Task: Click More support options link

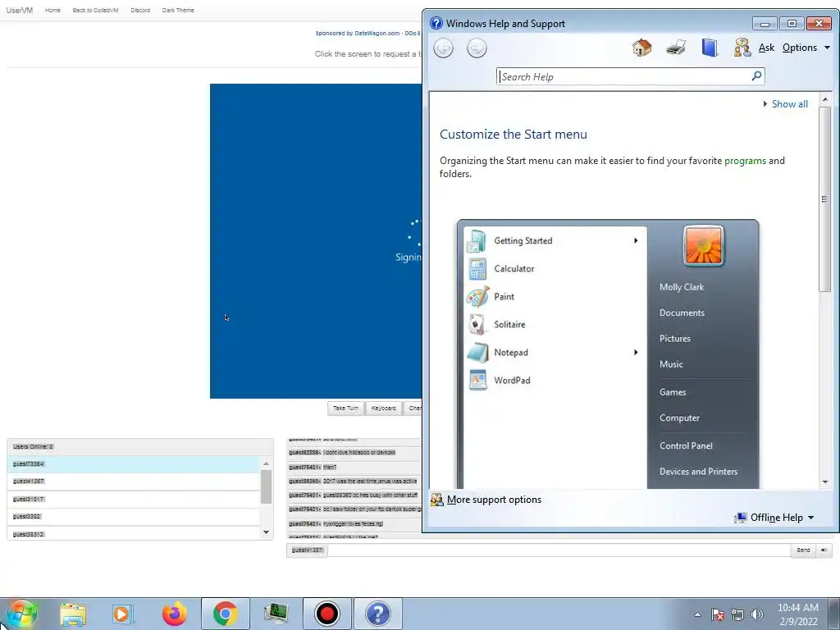Action: 494,500
